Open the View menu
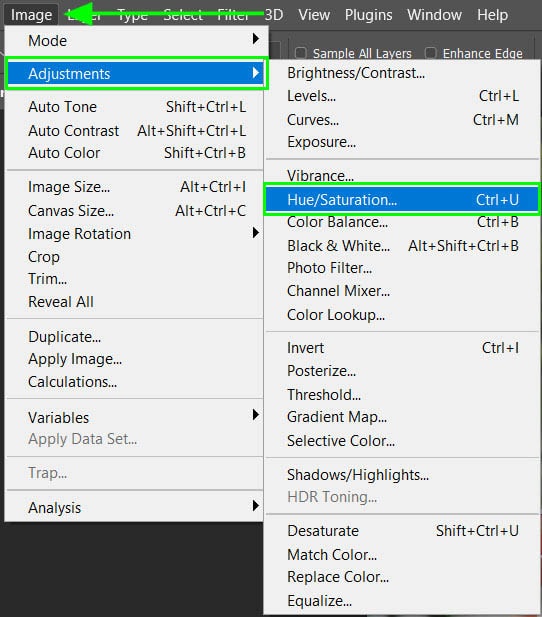 pyautogui.click(x=314, y=15)
